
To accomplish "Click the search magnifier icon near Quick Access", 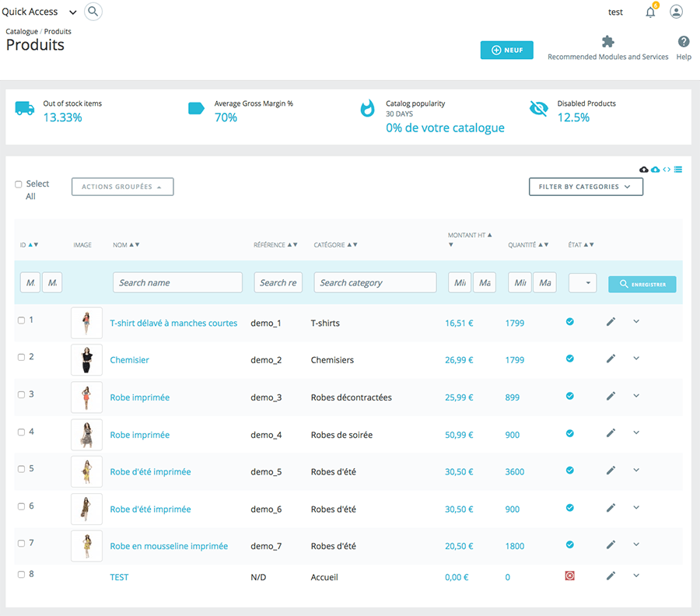I will pyautogui.click(x=93, y=12).
